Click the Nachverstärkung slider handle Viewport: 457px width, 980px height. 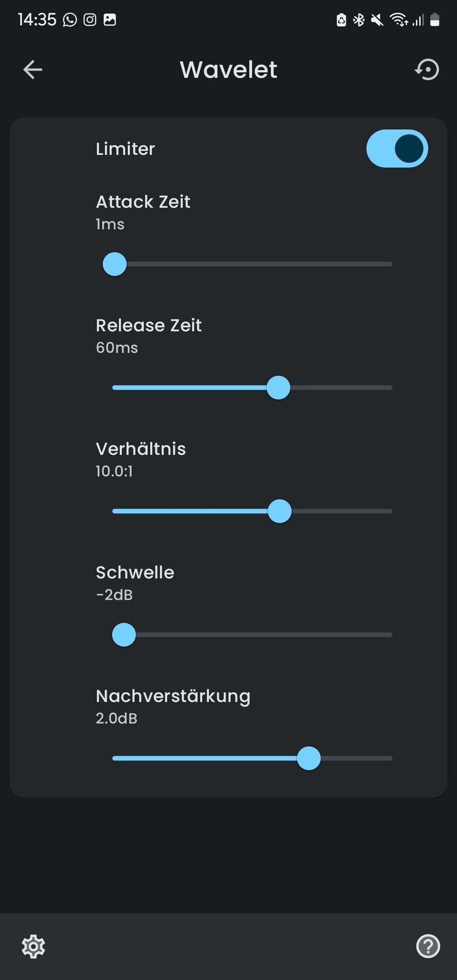point(309,758)
